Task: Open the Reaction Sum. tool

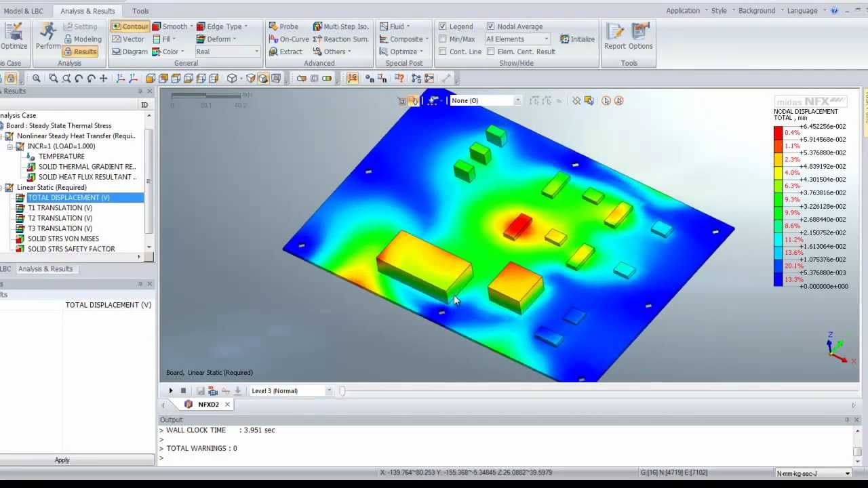Action: [341, 39]
